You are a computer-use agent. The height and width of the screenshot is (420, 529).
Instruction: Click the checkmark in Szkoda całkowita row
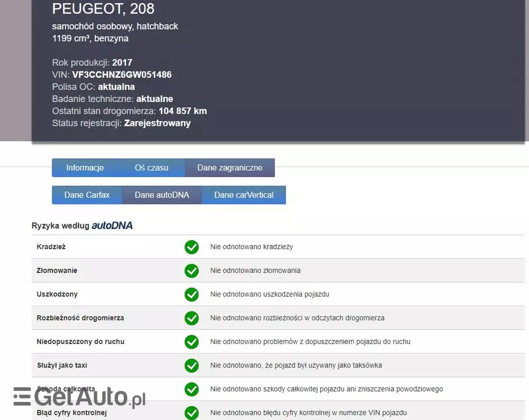[191, 389]
